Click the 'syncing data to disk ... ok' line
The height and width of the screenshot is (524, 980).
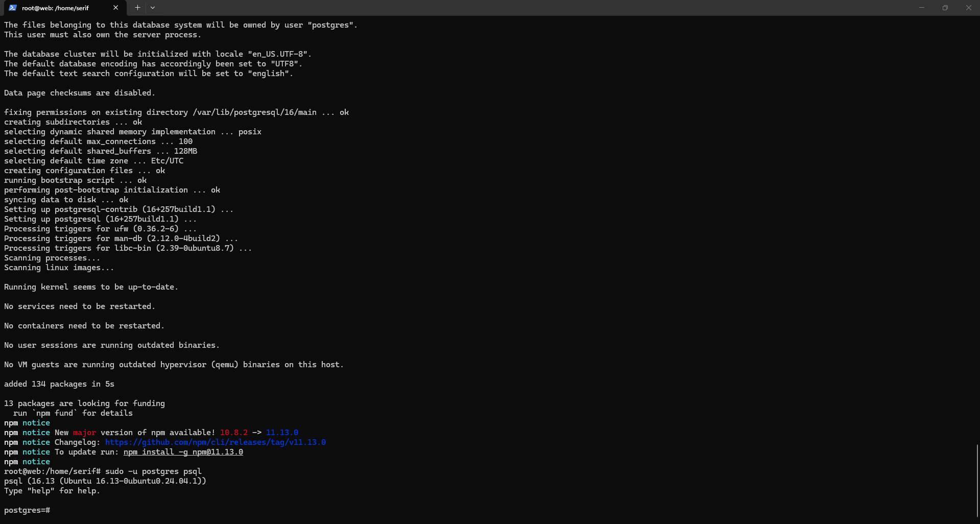66,200
